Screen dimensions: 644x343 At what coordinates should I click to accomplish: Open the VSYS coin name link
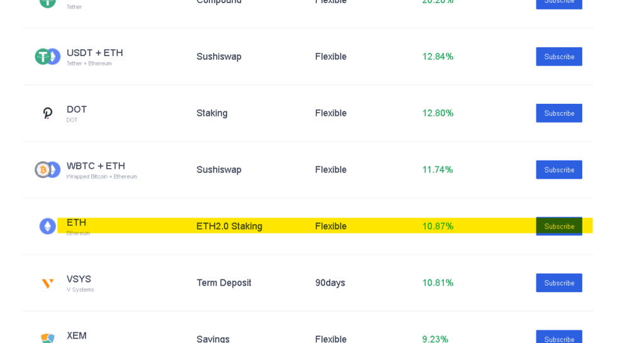coord(79,279)
